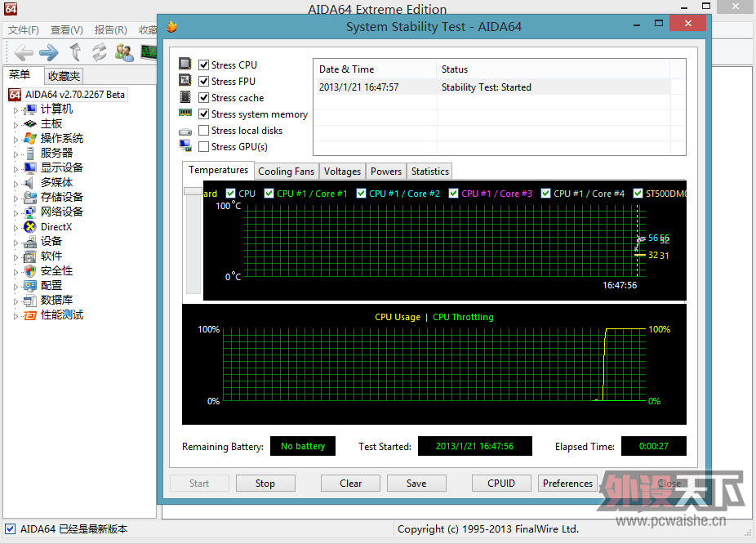Toggle CPU #1 / Core #4 graph checkbox
Viewport: 756px width, 544px height.
pyautogui.click(x=546, y=194)
